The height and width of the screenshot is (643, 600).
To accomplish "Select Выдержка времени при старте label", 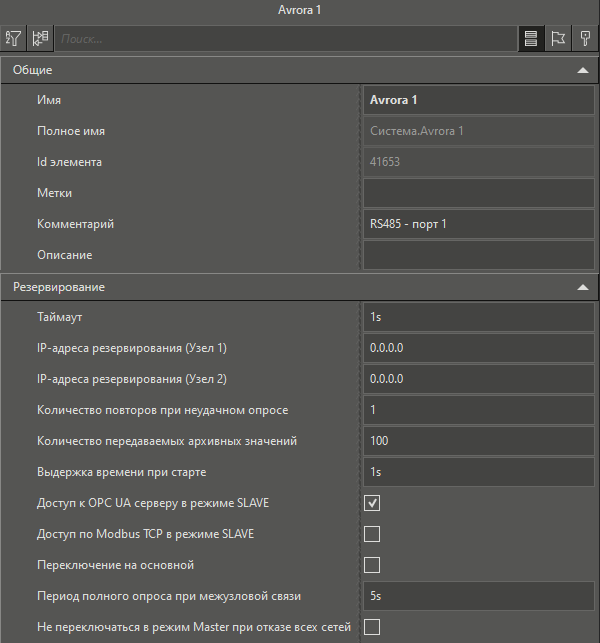I will [x=122, y=472].
